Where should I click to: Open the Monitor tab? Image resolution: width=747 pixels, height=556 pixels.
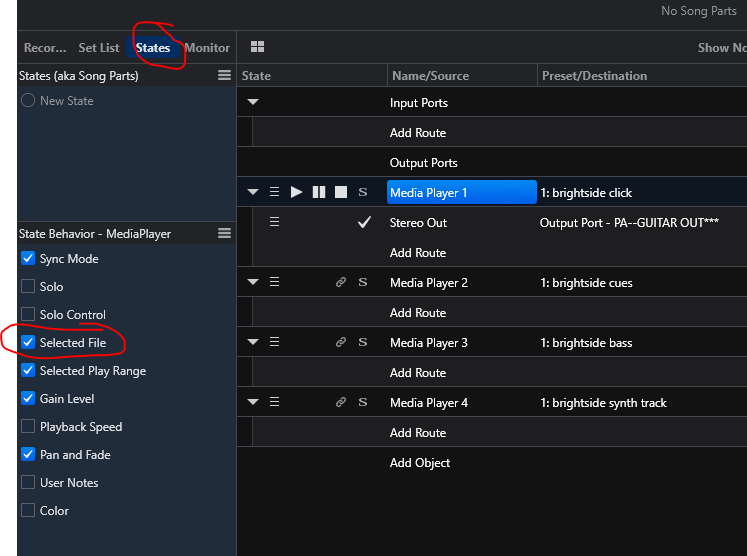[207, 48]
